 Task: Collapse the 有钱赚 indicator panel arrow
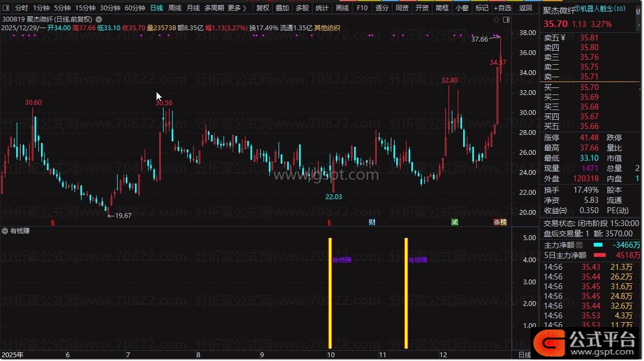click(5, 231)
